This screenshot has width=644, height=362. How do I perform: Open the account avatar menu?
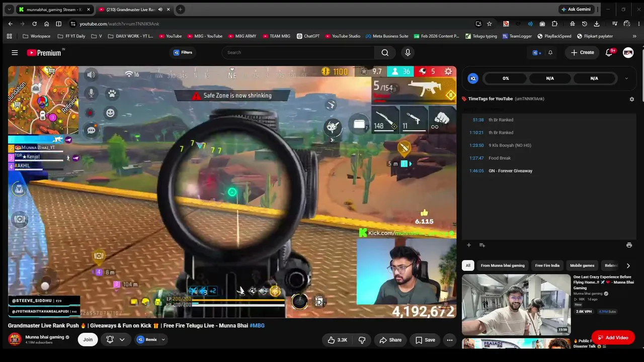pos(628,52)
